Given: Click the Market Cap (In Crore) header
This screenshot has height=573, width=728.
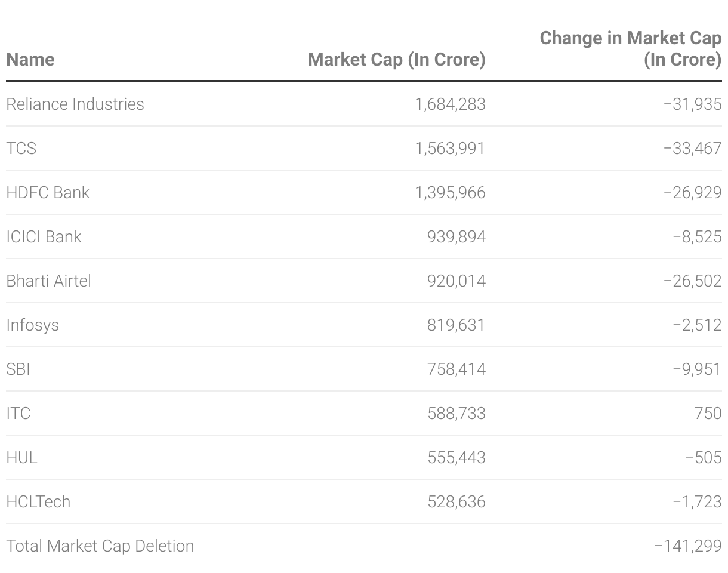Looking at the screenshot, I should pos(396,60).
